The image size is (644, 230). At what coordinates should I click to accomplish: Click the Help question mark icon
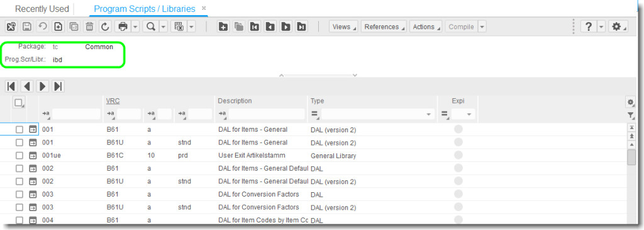(589, 26)
